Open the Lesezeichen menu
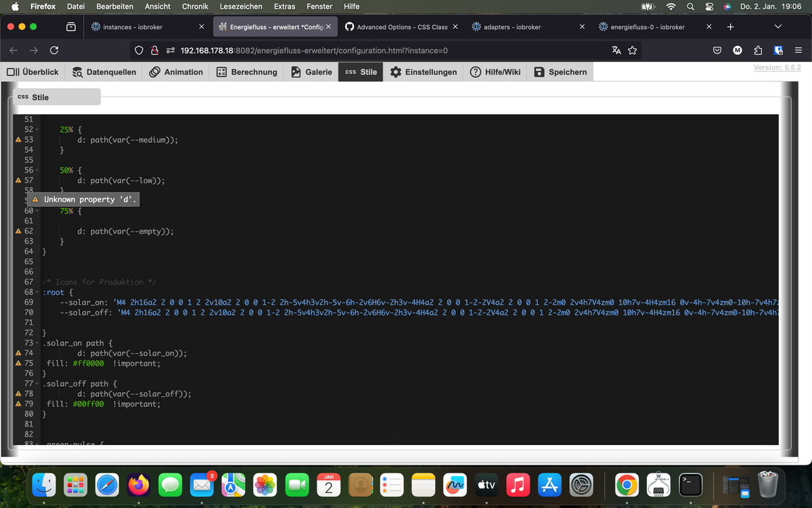The image size is (812, 508). pyautogui.click(x=241, y=7)
